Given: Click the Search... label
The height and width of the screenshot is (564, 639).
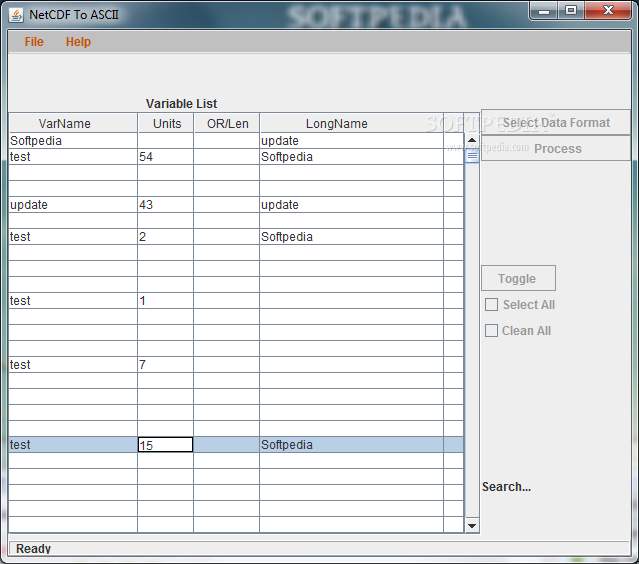Looking at the screenshot, I should 507,487.
